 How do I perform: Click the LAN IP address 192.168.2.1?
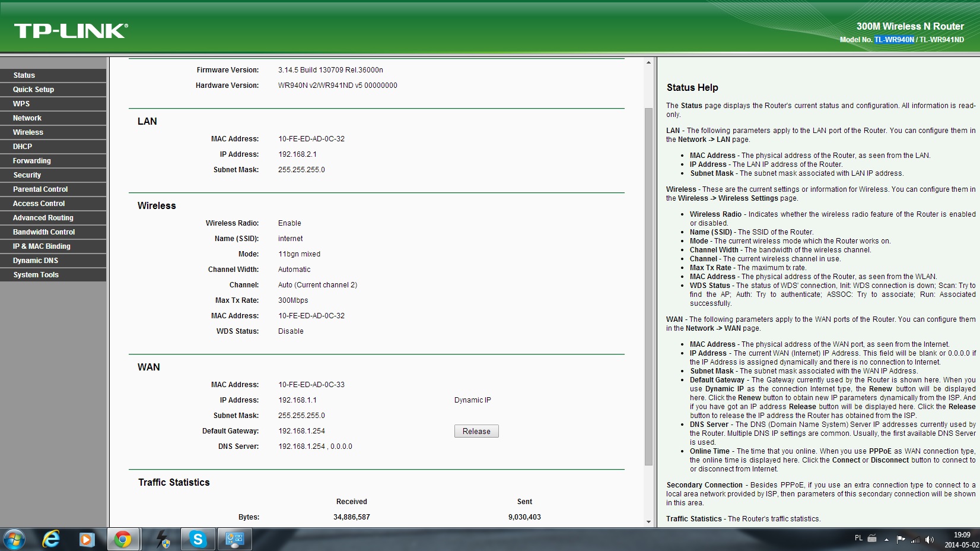tap(297, 154)
